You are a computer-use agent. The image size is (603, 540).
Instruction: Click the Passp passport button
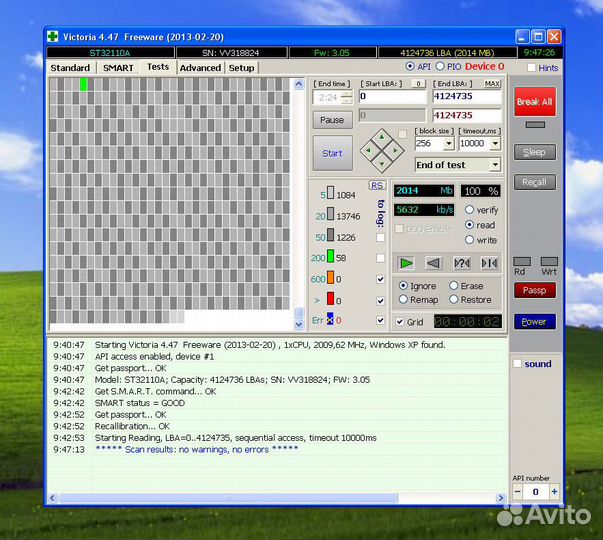535,290
